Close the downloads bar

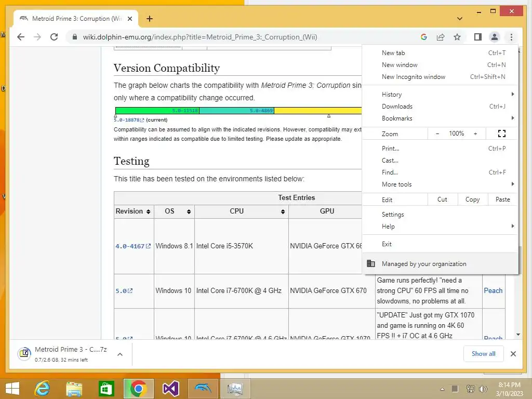coord(513,354)
